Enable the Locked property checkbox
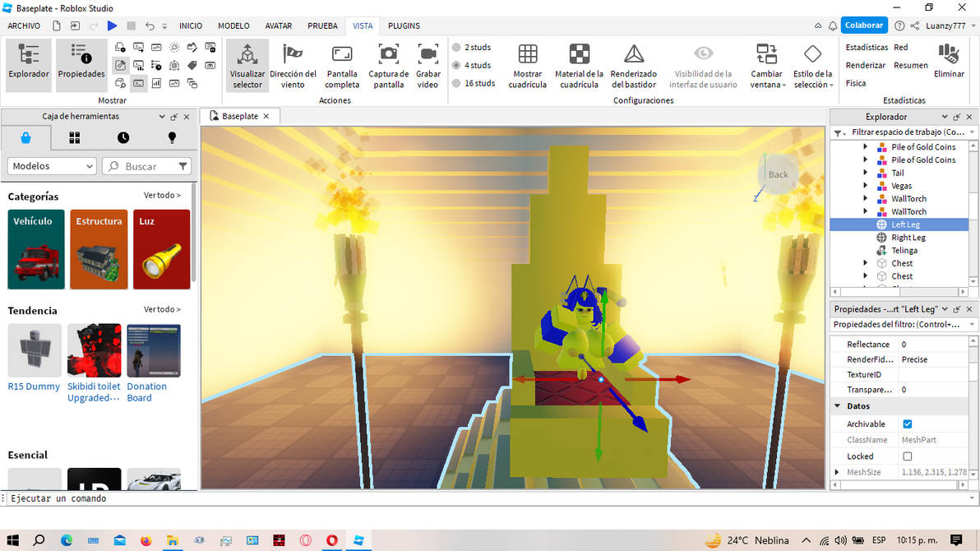 908,456
